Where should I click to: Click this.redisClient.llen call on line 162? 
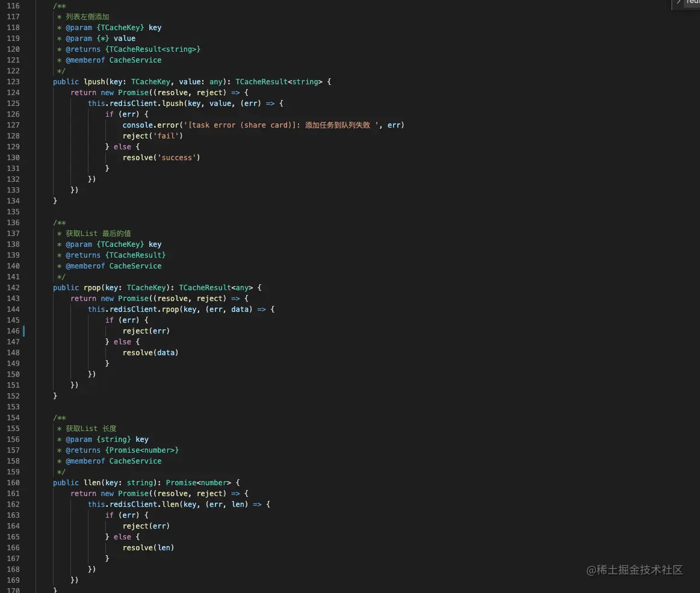[x=133, y=505]
